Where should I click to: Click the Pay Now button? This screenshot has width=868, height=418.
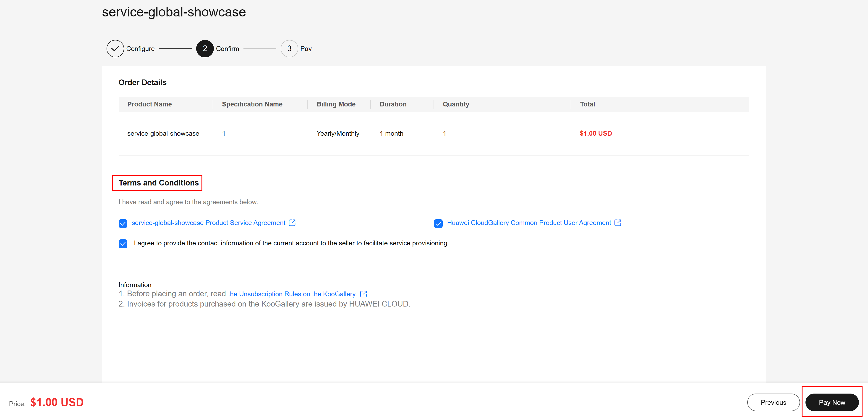coord(832,402)
